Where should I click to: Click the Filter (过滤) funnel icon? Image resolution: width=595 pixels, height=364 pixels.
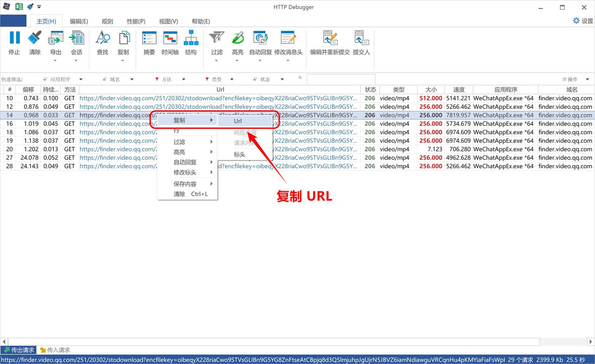[217, 38]
